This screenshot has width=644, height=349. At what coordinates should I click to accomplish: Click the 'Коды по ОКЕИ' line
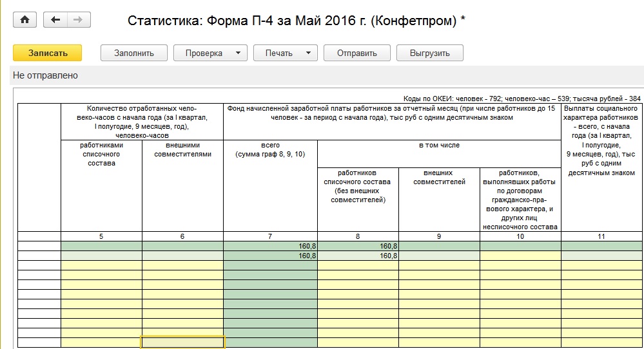click(x=522, y=99)
